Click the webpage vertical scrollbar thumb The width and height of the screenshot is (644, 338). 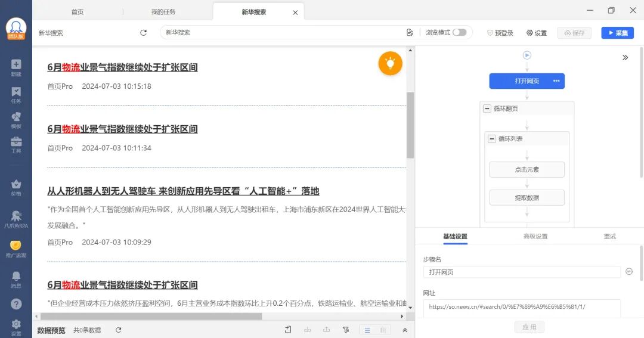pos(410,125)
